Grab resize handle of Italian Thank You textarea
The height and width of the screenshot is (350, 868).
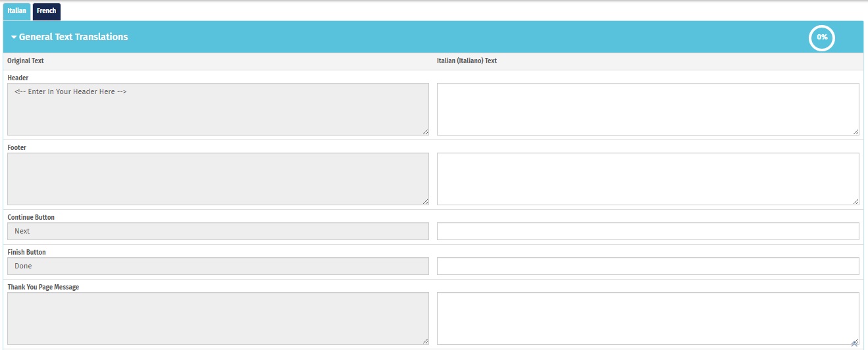(855, 341)
